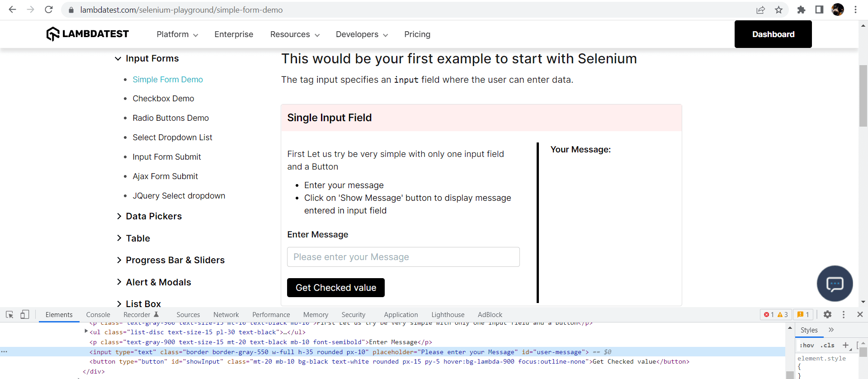Screen dimensions: 868x379
Task: Toggle the :hov element state panel
Action: click(807, 345)
